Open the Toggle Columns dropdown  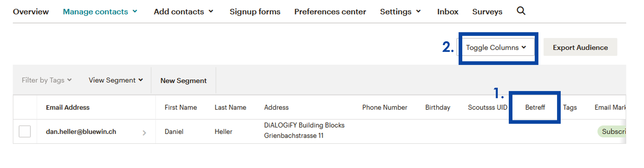[x=496, y=47]
